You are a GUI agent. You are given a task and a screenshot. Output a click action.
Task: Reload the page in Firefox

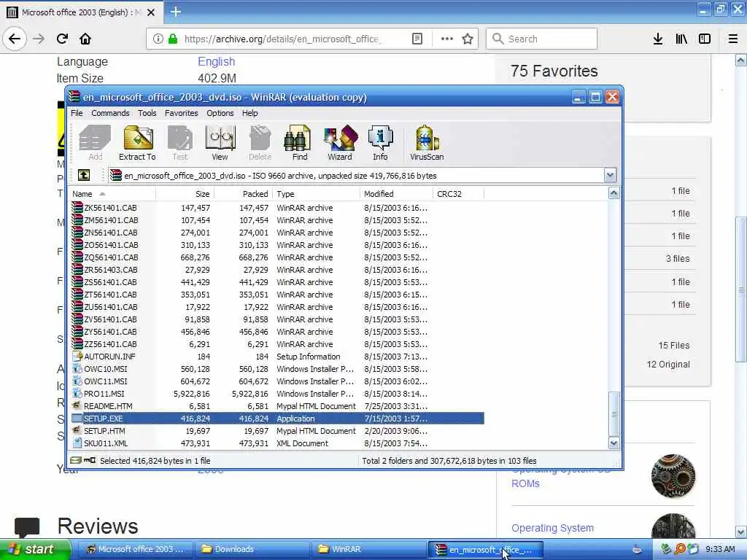tap(62, 39)
